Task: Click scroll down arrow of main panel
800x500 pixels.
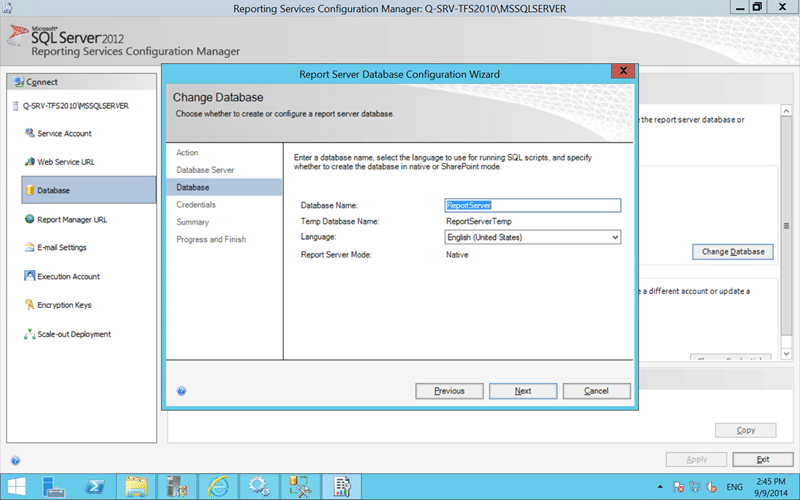Action: pos(786,353)
